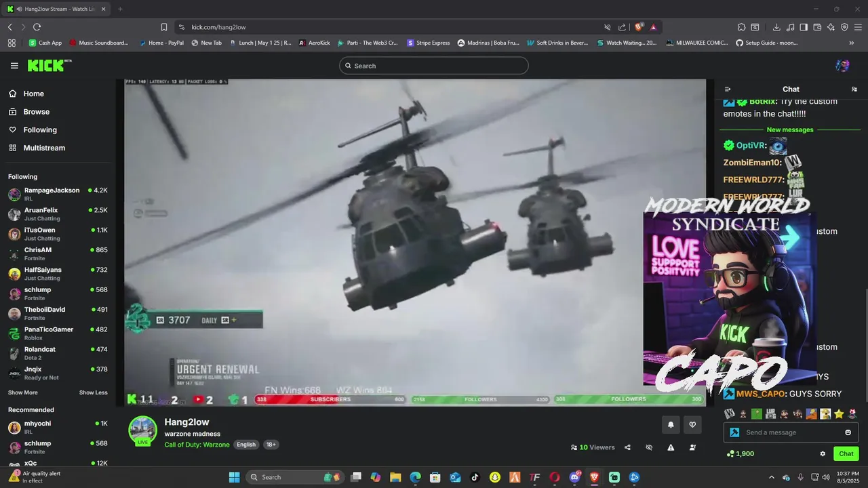Open the person icon next to the report triangle
The image size is (868, 488).
(692, 447)
